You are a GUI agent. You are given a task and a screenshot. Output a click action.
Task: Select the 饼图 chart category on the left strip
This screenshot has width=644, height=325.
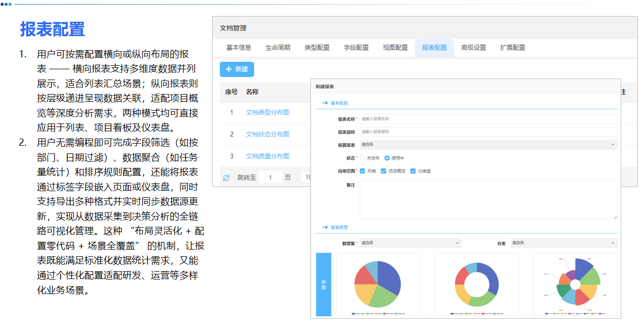point(323,285)
